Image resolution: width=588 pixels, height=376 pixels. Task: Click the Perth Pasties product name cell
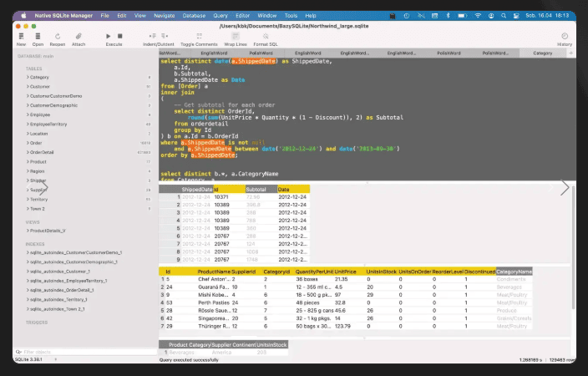(214, 302)
